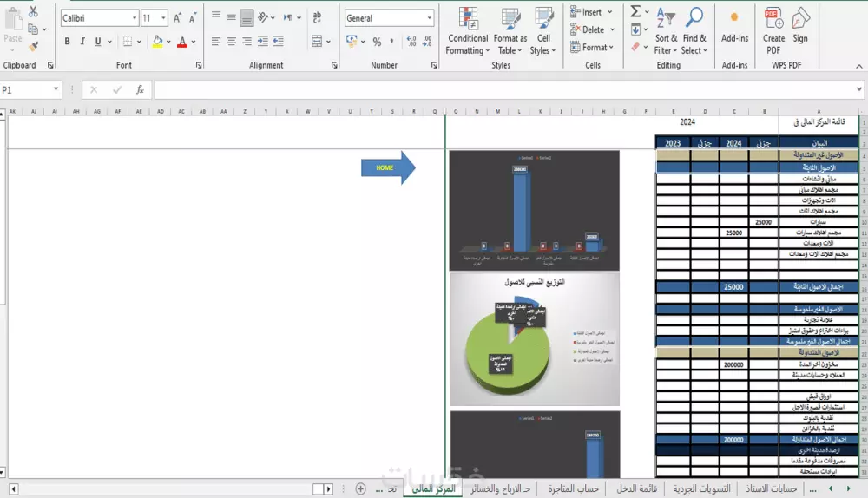This screenshot has width=868, height=498.
Task: Collapse the ribbon with the chevron
Action: pyautogui.click(x=859, y=66)
